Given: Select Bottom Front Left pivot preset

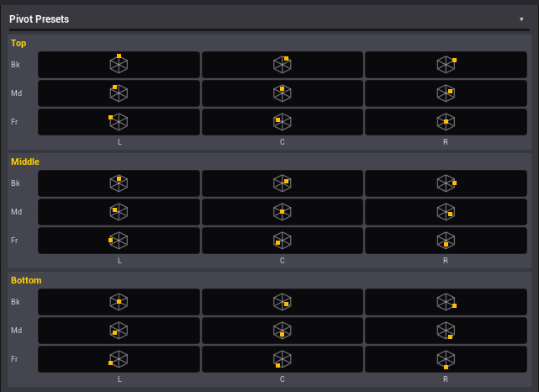Looking at the screenshot, I should (119, 359).
